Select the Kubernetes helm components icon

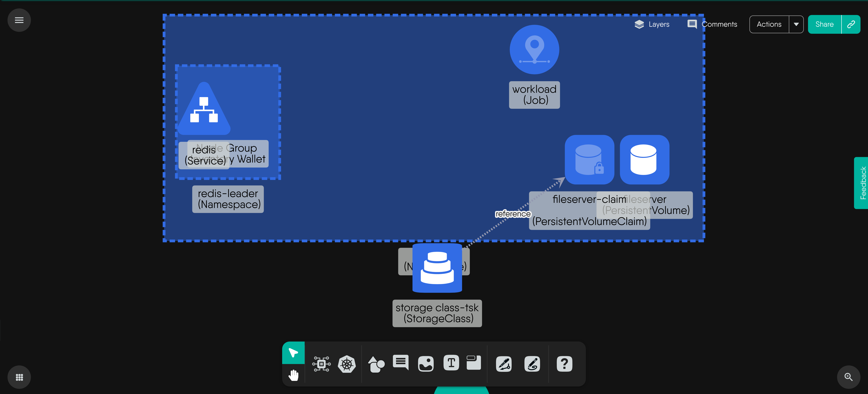[347, 364]
